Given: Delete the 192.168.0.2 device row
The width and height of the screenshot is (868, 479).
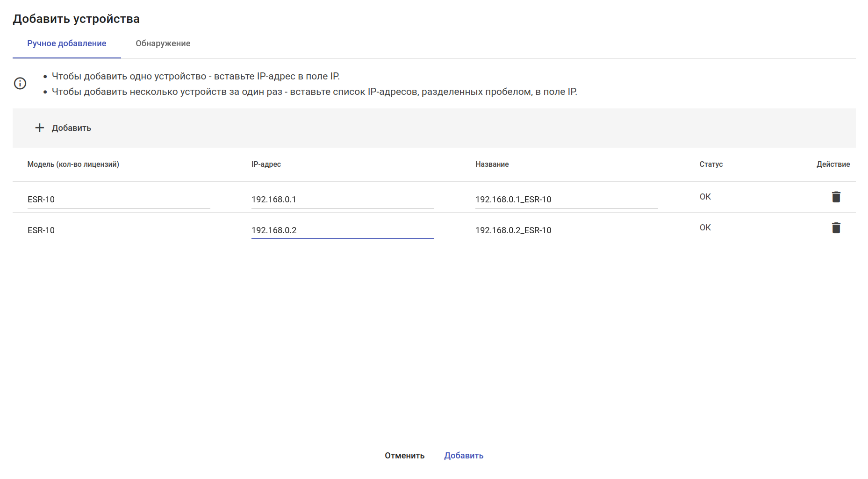Looking at the screenshot, I should coord(836,228).
